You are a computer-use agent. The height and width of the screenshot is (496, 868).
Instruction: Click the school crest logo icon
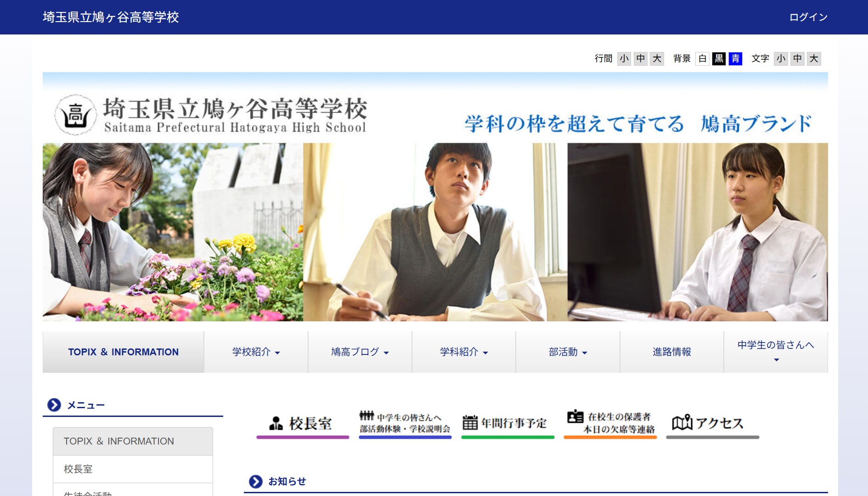[x=75, y=115]
